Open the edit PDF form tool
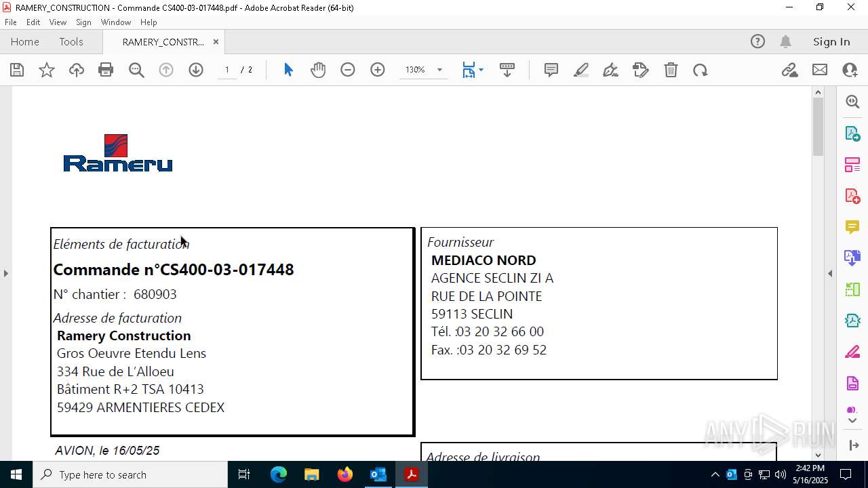 click(641, 70)
